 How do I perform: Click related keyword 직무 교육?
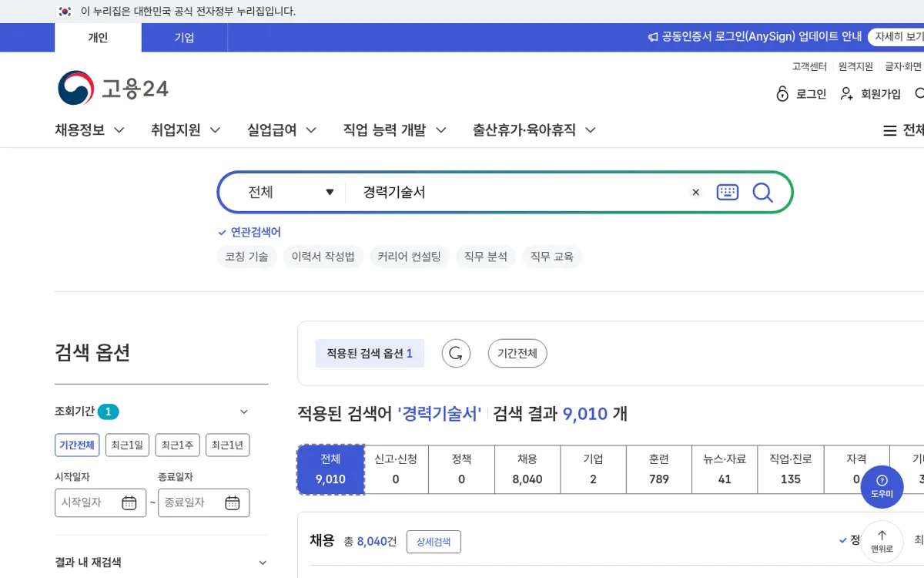552,257
